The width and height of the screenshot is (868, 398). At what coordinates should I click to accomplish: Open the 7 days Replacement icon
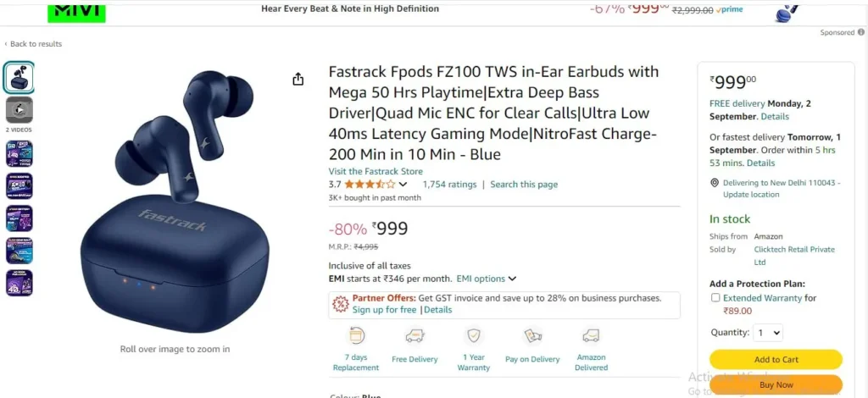point(357,335)
